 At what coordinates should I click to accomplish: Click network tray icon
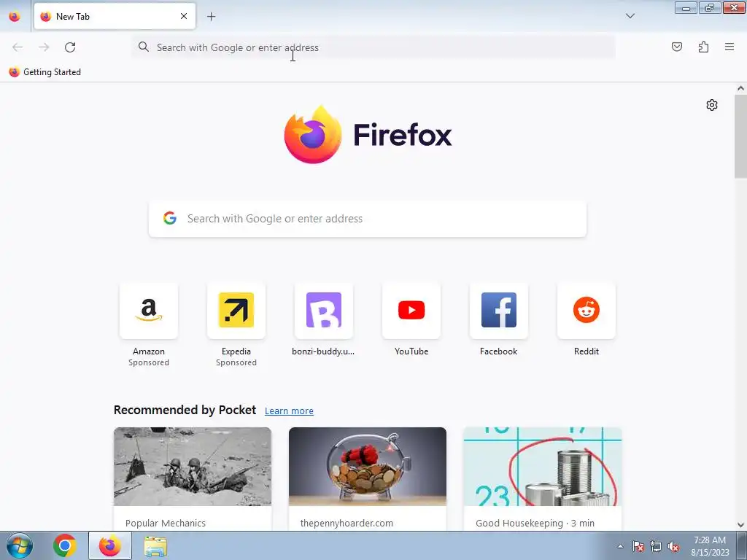(656, 546)
